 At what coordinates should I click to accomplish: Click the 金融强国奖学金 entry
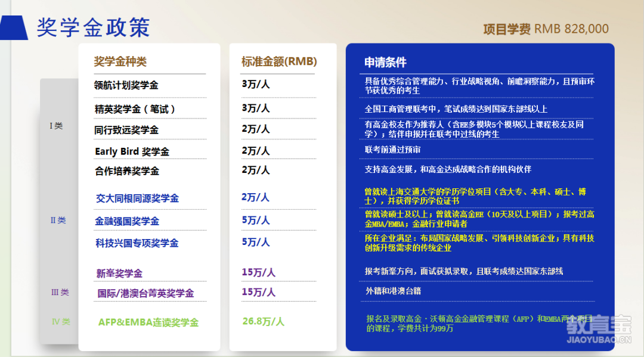(x=127, y=222)
